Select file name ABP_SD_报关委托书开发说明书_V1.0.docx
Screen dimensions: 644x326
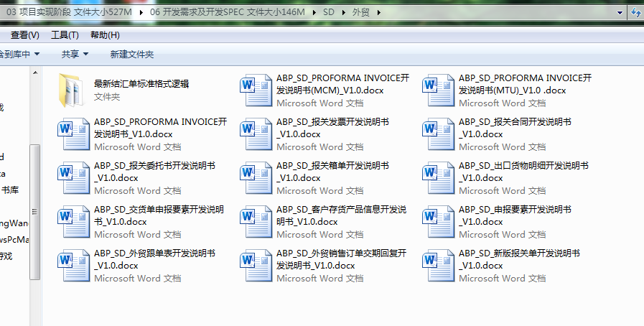click(154, 172)
